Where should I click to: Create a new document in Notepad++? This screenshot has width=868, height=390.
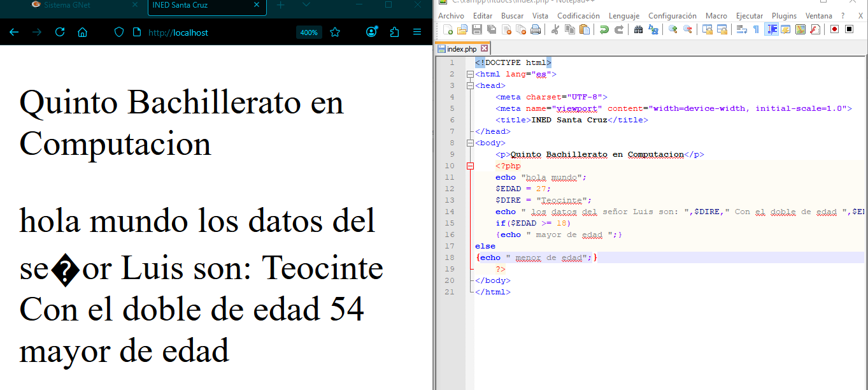[448, 29]
